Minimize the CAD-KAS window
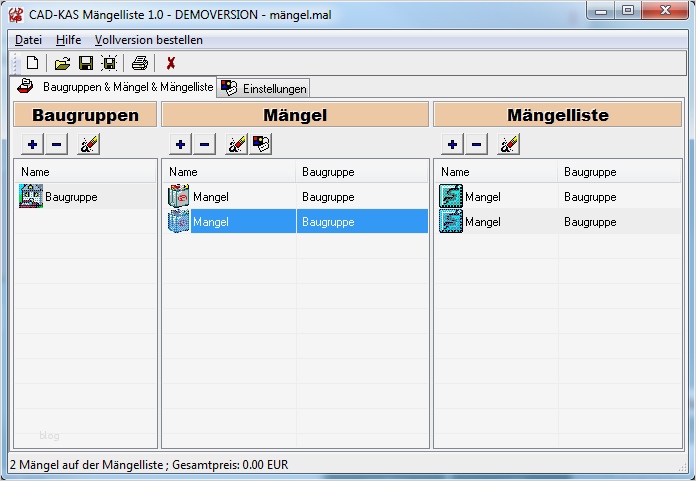Image resolution: width=696 pixels, height=481 pixels. click(601, 11)
